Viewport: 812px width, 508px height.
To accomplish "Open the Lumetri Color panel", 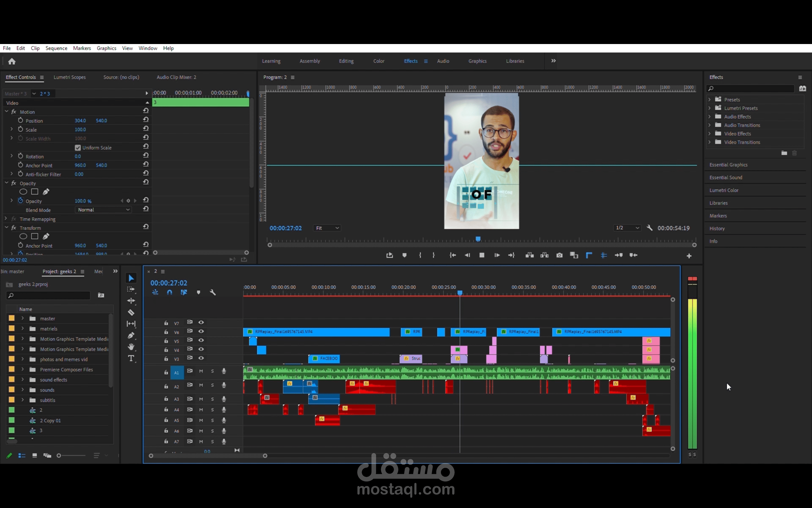I will pos(724,190).
